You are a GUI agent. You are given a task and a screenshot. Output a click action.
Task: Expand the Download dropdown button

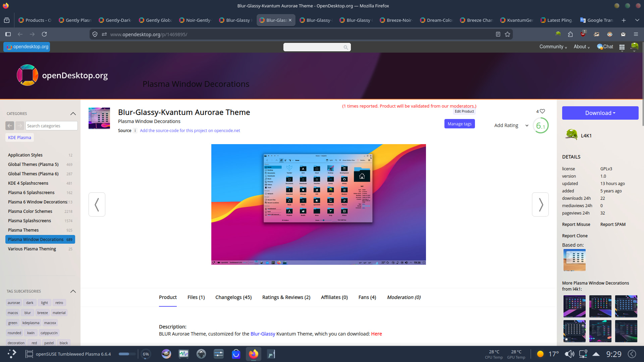click(x=600, y=113)
